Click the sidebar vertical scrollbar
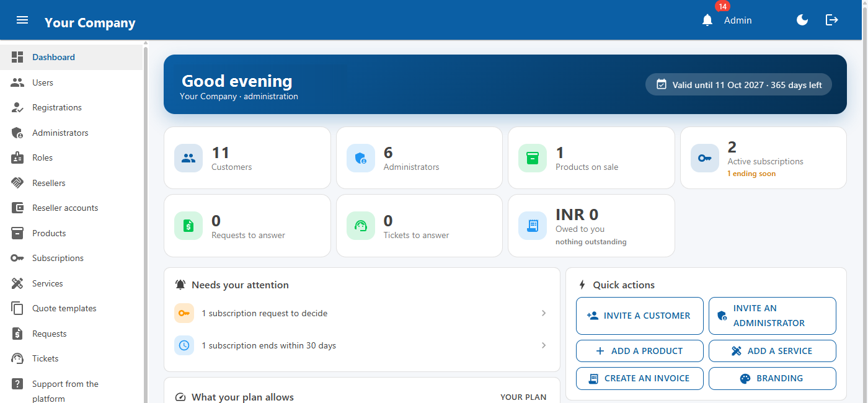 (x=146, y=223)
